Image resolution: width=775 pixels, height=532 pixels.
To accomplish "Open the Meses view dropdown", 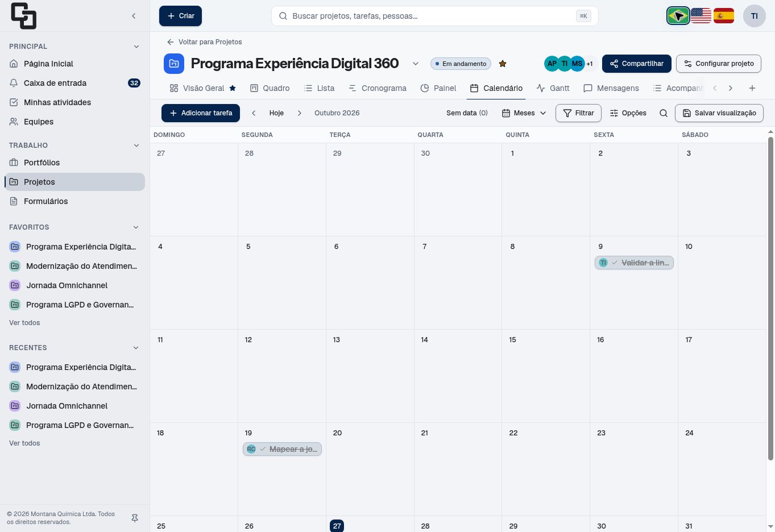I will [x=524, y=113].
